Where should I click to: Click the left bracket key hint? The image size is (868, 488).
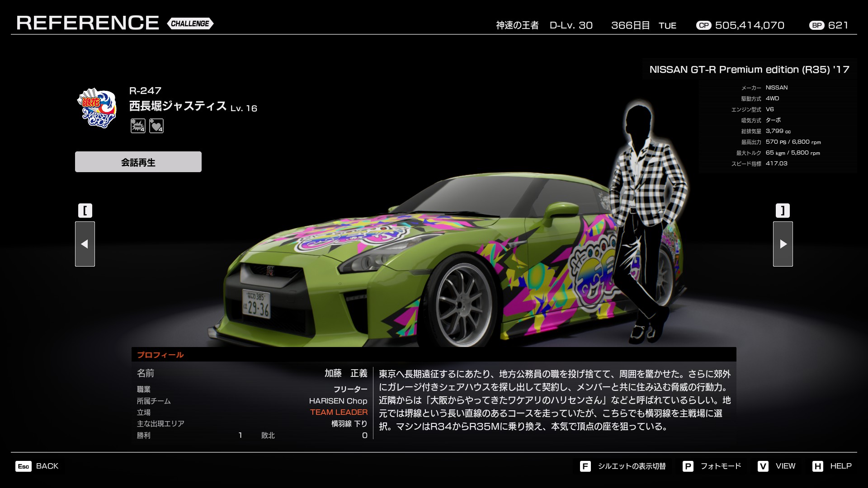pyautogui.click(x=85, y=211)
